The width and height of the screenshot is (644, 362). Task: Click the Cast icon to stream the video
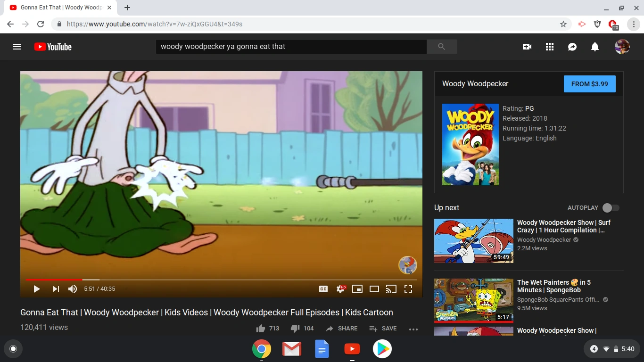391,288
